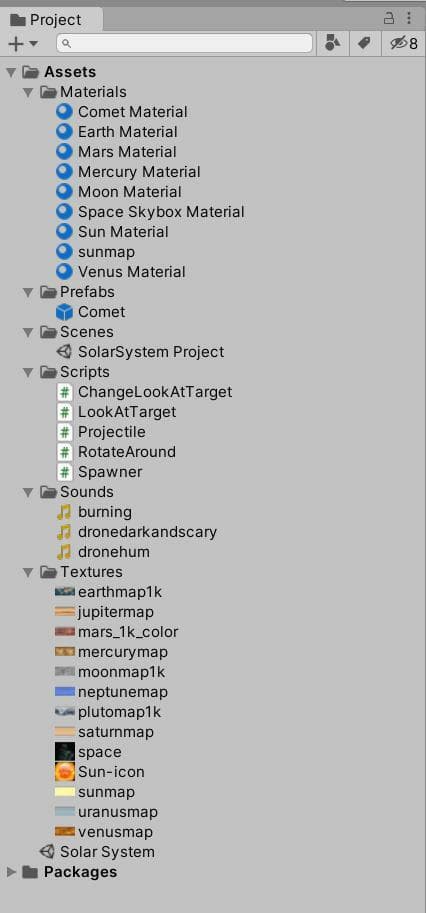
Task: Expand the Packages folder
Action: tap(11, 872)
